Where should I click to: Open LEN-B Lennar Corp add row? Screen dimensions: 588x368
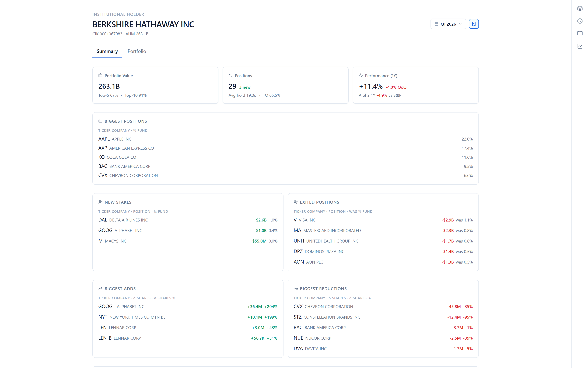[x=188, y=338]
